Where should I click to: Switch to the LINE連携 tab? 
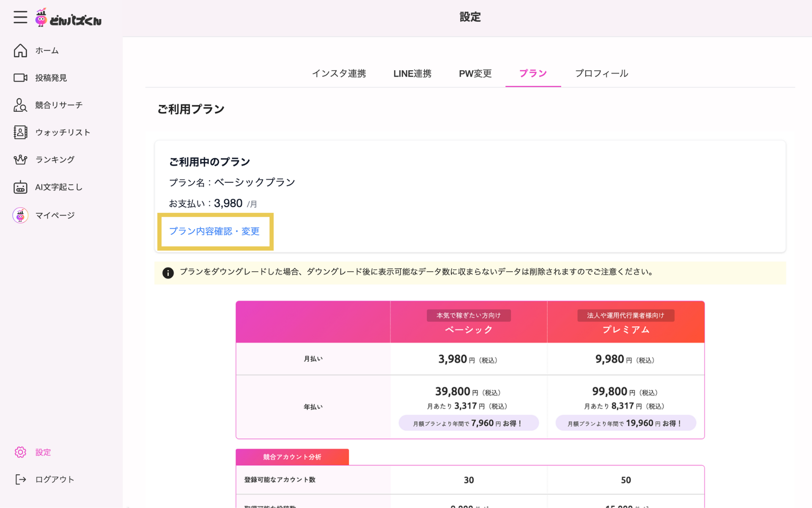[412, 74]
